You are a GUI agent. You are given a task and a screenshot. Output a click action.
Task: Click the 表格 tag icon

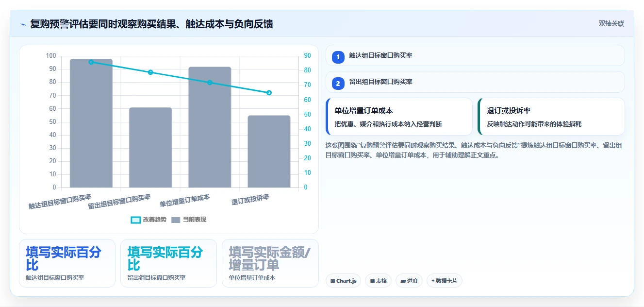(x=372, y=281)
